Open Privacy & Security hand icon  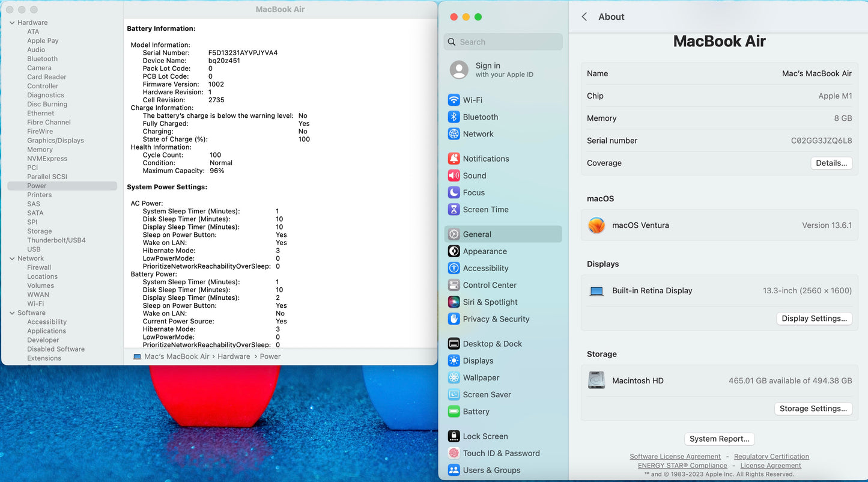point(454,319)
